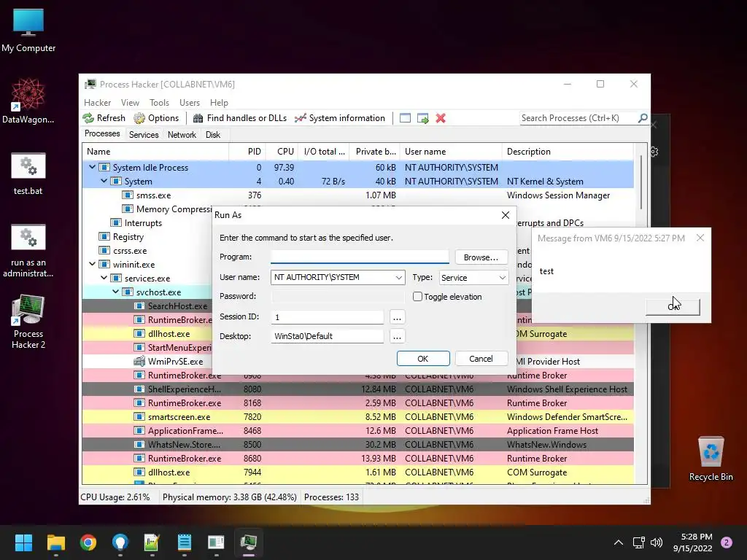Screen dimensions: 747x560
Task: Open the Process Hacker 2 desktop shortcut
Action: click(28, 322)
